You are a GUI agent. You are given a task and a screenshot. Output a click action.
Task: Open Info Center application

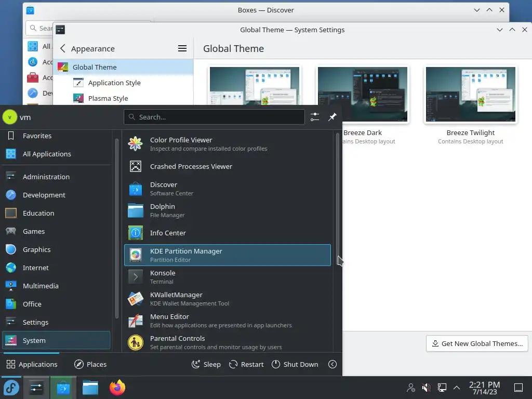click(x=228, y=233)
